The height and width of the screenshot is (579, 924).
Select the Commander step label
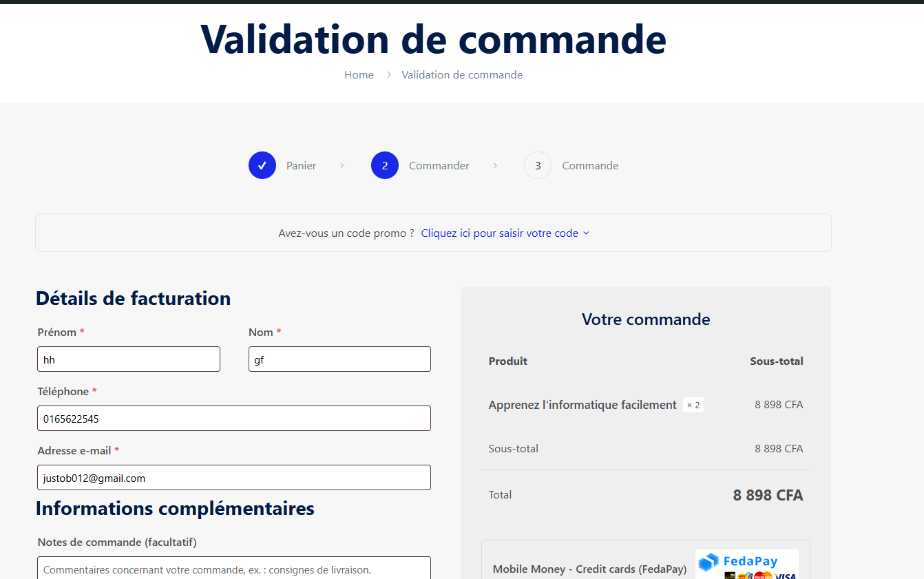point(439,165)
